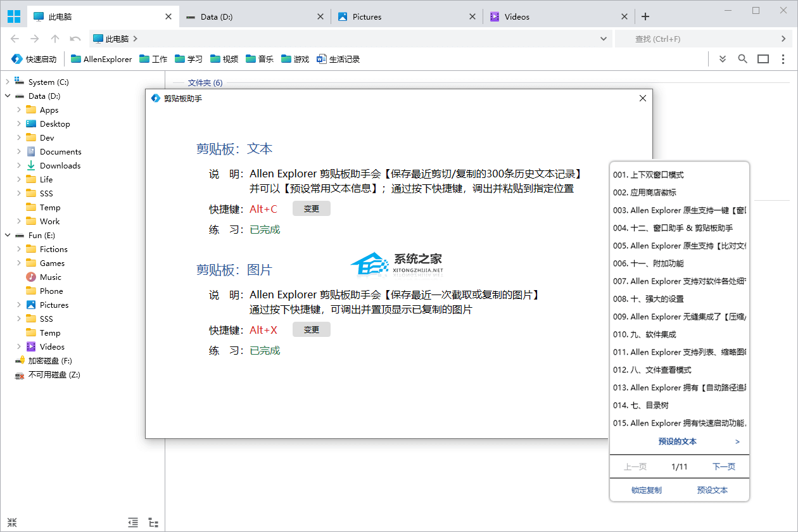Viewport: 798px width, 532px height.
Task: Expand the Documents folder node
Action: [19, 151]
